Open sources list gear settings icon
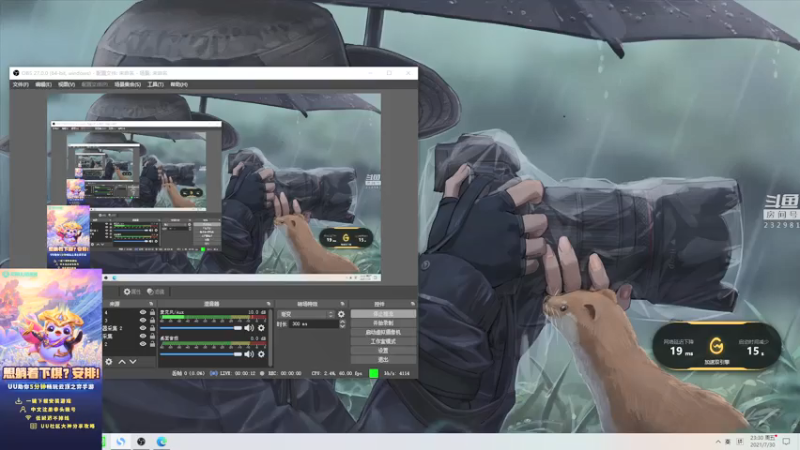Screen dimensions: 800x450 click(109, 362)
